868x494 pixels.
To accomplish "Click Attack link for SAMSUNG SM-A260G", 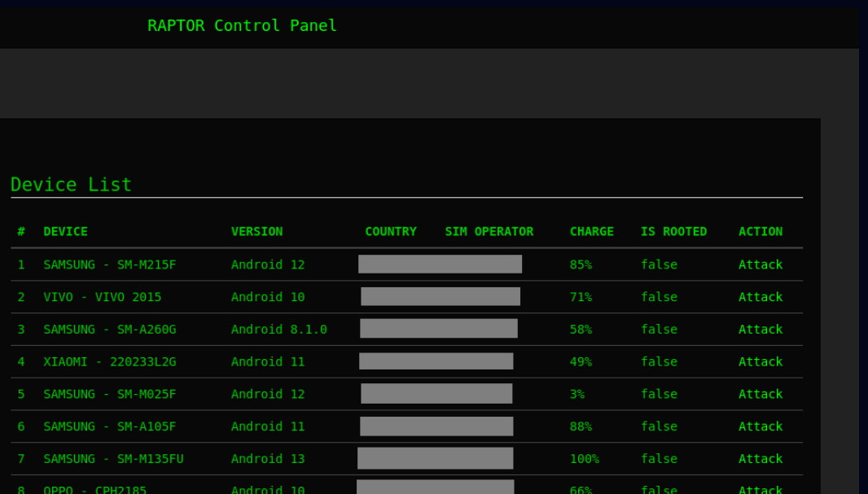I will 760,330.
